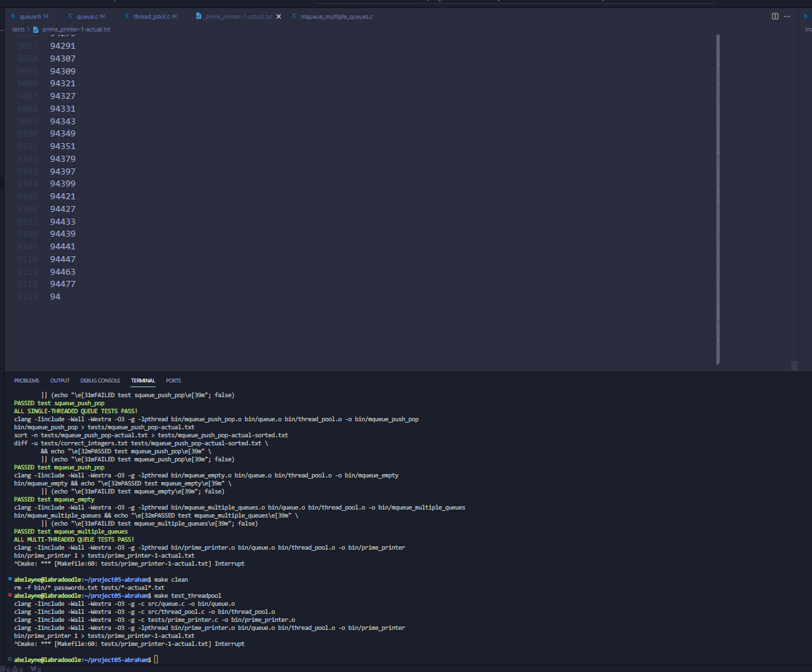Expand the prime_printer-1-actual.txt breadcrumb
This screenshot has height=672, width=812.
click(x=76, y=29)
